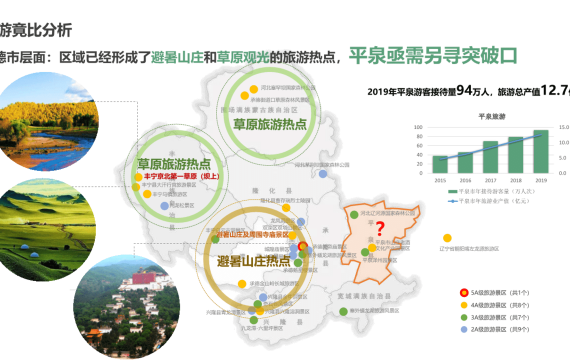Click the yellow dot beside 丰宁京北第一草原

[x=139, y=177]
